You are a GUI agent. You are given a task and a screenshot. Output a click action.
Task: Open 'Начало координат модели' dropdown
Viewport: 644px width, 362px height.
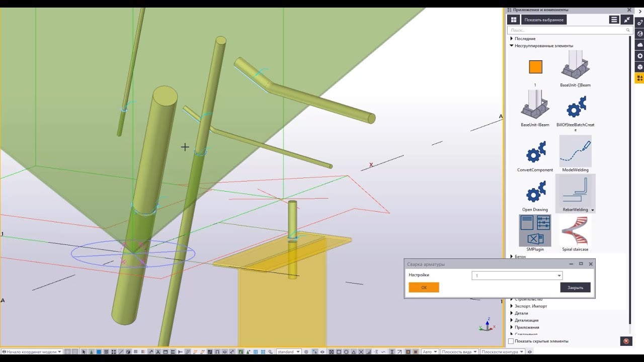(32, 352)
